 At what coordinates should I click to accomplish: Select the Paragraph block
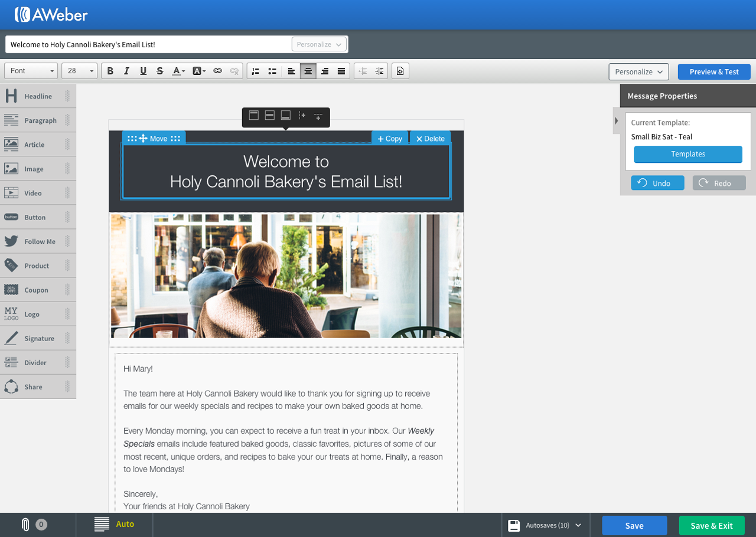coord(38,120)
